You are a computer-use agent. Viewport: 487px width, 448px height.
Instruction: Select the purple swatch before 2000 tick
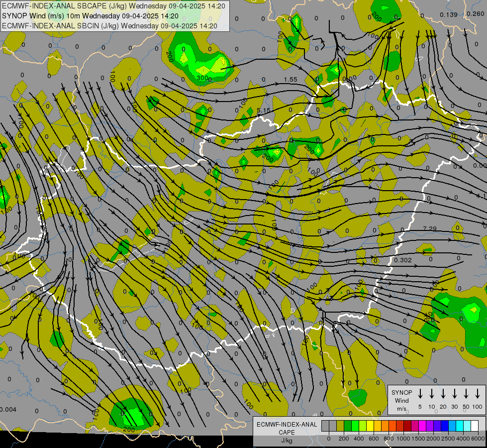(430, 426)
